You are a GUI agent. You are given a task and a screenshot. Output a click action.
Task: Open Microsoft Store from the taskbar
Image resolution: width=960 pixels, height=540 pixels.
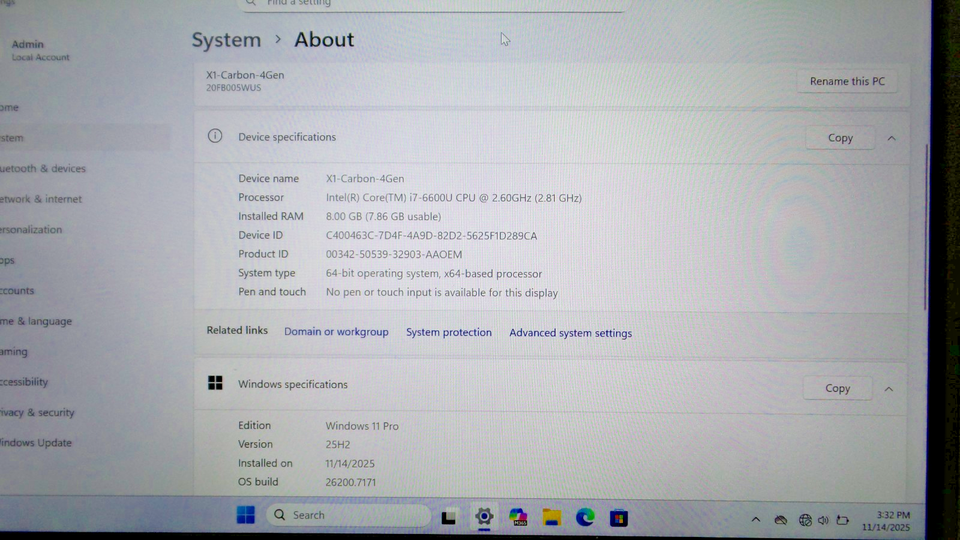(x=619, y=517)
